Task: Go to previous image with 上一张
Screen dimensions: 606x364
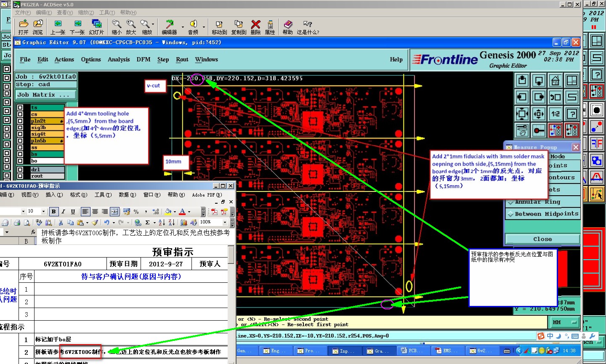Action: coord(58,27)
